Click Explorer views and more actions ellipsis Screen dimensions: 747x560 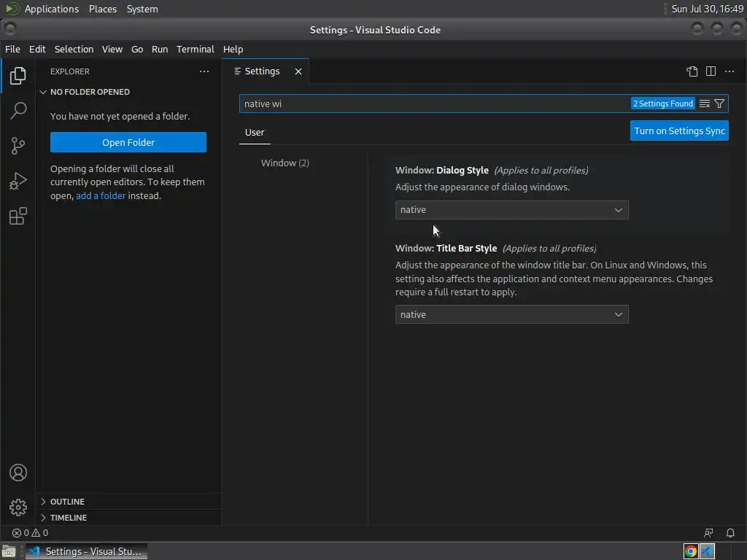point(204,71)
